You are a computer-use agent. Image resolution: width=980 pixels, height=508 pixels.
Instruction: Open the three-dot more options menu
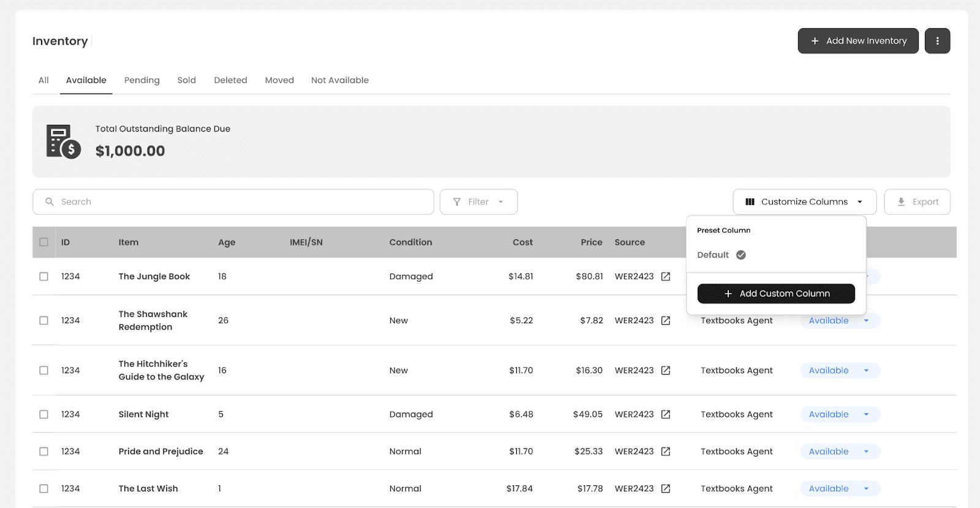(x=937, y=41)
